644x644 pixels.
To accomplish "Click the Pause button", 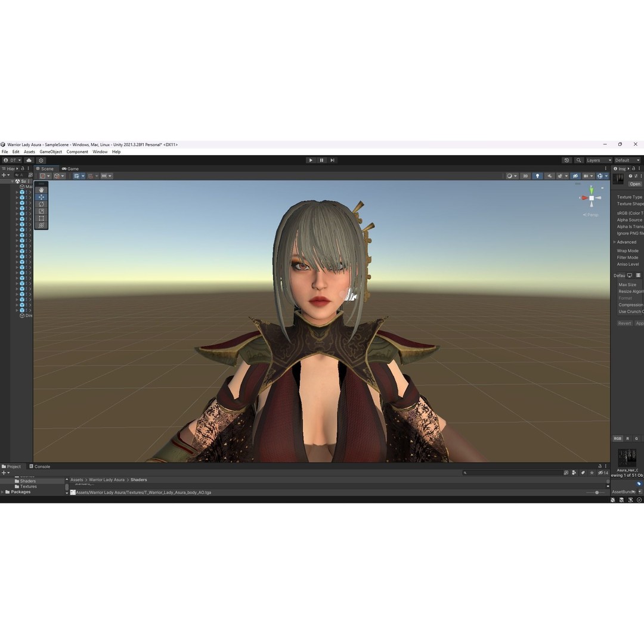I will coord(321,160).
